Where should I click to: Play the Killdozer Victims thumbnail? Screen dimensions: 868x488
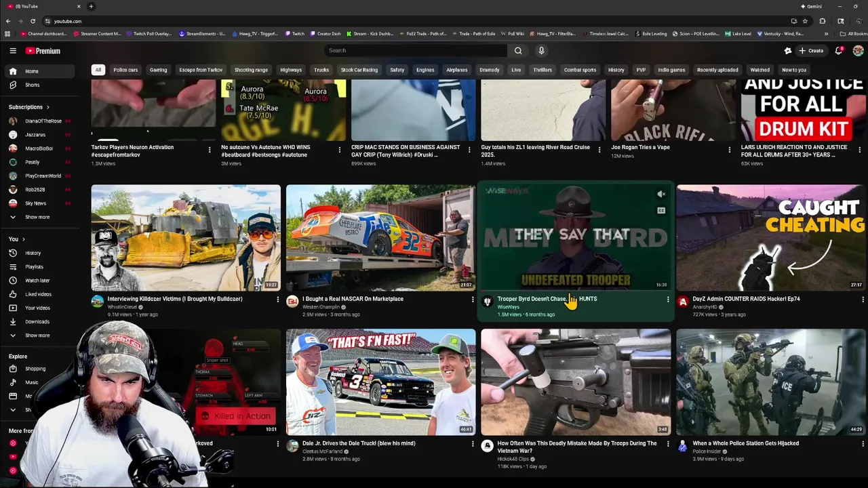[x=186, y=237]
